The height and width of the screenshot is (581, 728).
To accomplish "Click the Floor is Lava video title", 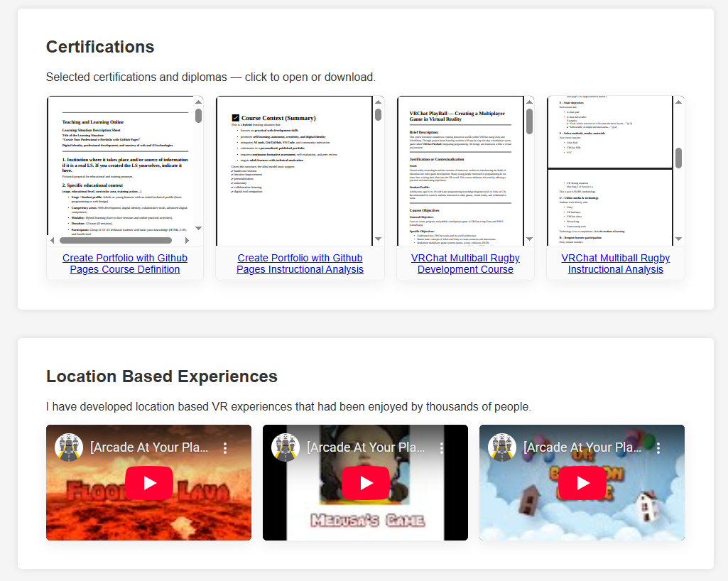I will click(149, 447).
